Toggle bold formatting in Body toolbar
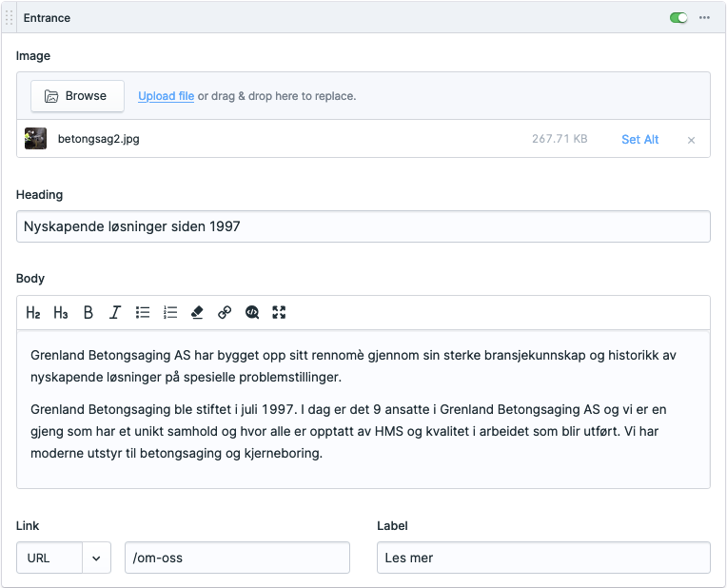This screenshot has width=727, height=588. click(x=88, y=312)
